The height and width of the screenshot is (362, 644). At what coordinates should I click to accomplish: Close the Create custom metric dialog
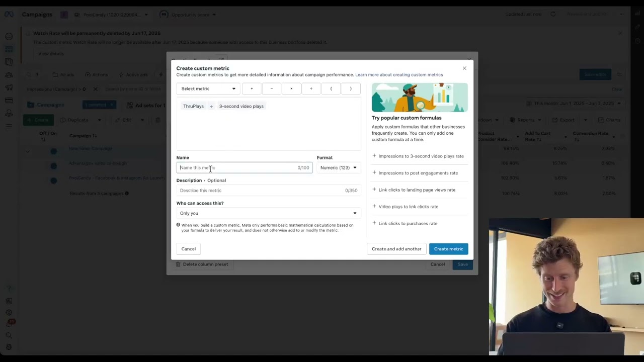[464, 68]
